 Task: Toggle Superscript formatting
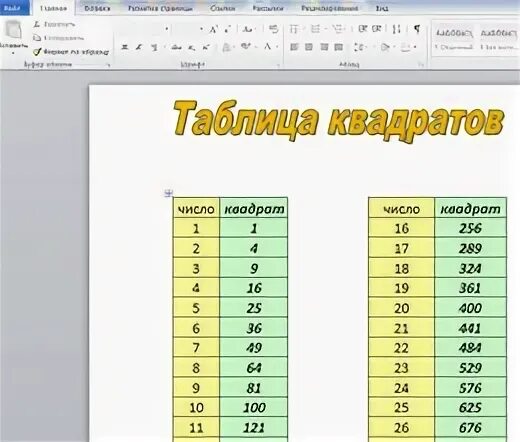[x=206, y=47]
